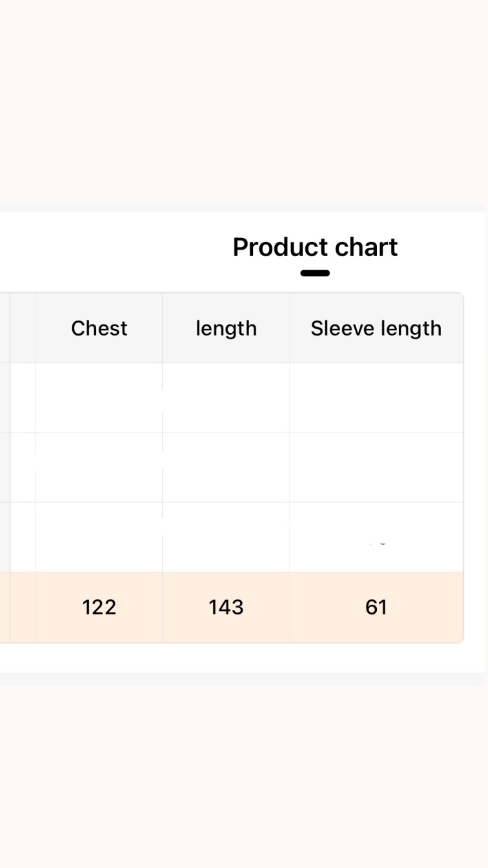Image resolution: width=488 pixels, height=868 pixels.
Task: Click the empty third-row Chest cell
Action: [x=99, y=537]
